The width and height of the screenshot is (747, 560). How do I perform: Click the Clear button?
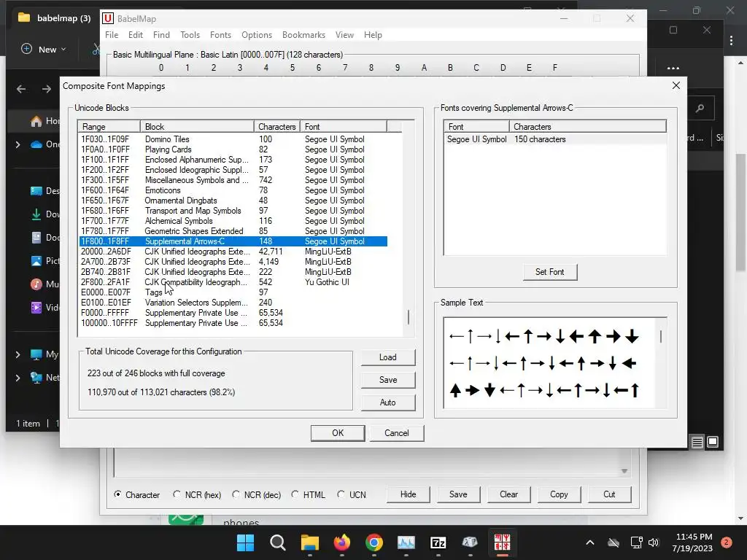tap(508, 494)
